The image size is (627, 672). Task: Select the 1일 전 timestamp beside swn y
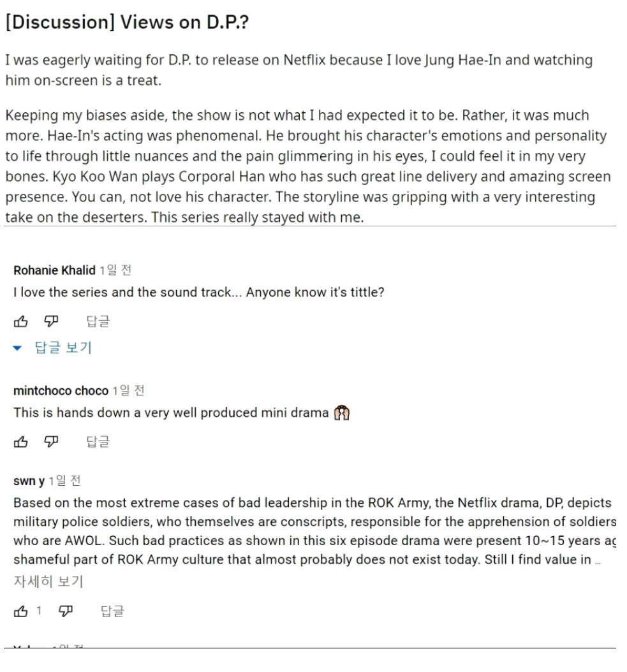(64, 480)
